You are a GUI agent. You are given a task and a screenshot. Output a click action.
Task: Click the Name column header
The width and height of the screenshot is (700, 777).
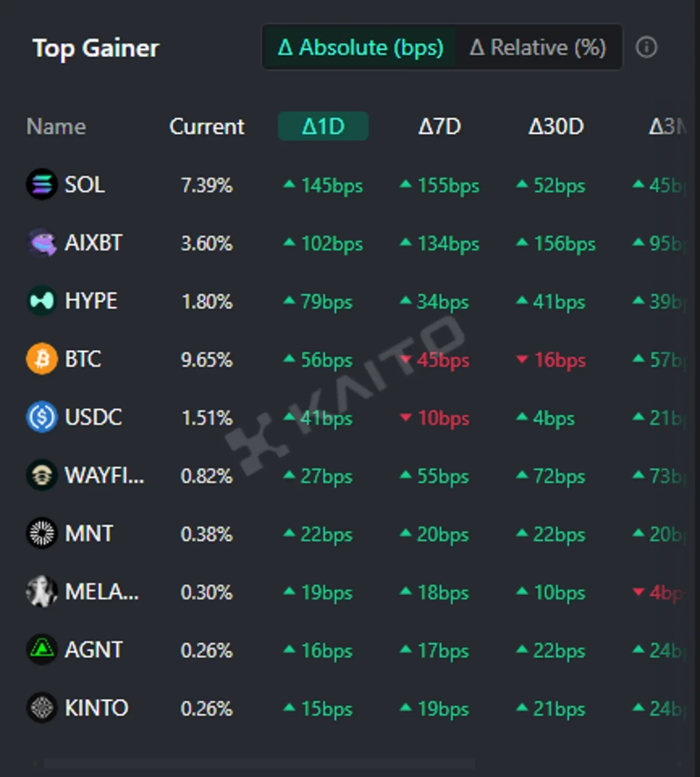point(56,127)
